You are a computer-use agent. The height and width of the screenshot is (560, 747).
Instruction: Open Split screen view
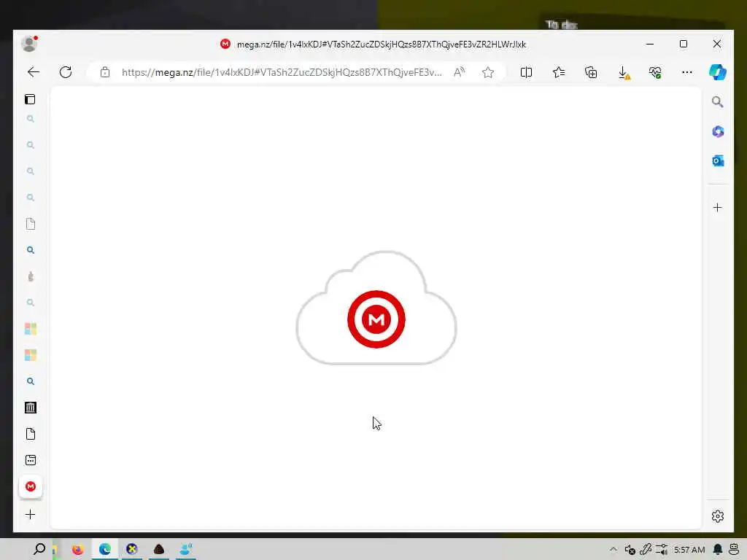coord(527,72)
